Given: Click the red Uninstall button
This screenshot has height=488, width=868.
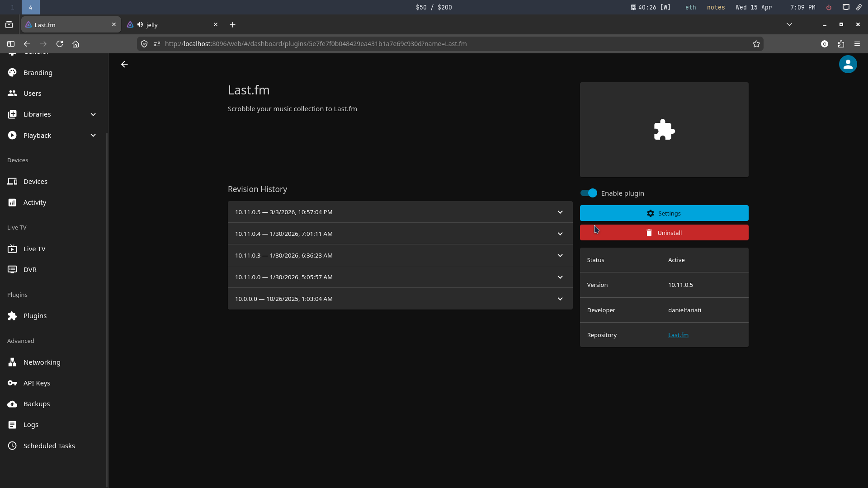Looking at the screenshot, I should pos(664,233).
